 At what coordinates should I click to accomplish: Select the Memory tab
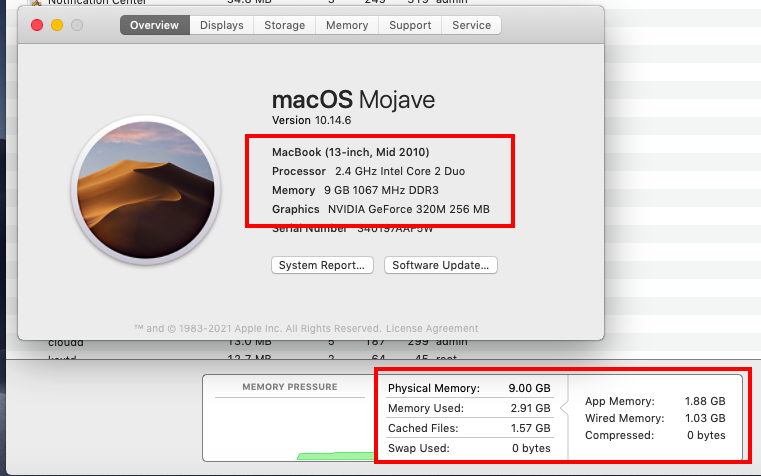tap(347, 25)
